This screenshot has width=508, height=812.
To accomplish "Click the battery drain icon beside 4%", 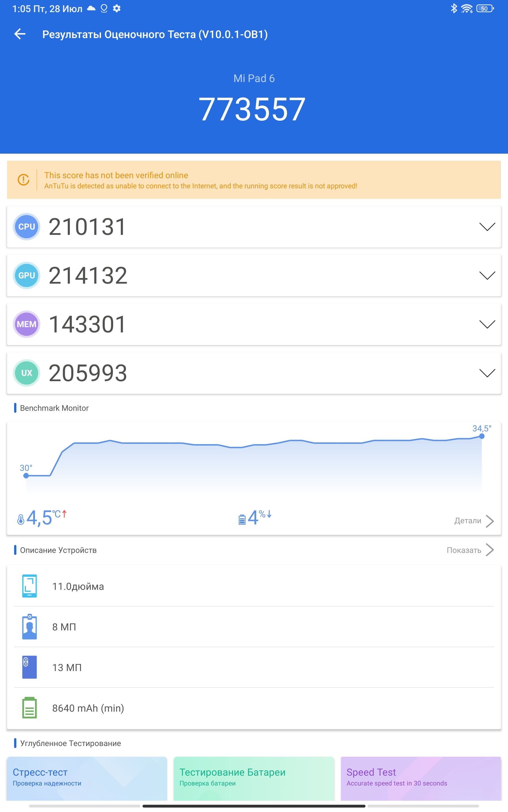I will [x=242, y=519].
